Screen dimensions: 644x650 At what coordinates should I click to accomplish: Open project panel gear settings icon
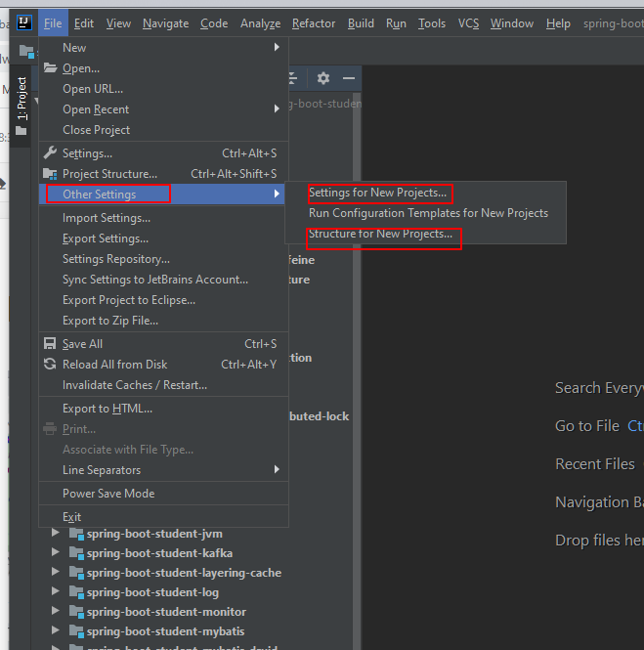323,78
